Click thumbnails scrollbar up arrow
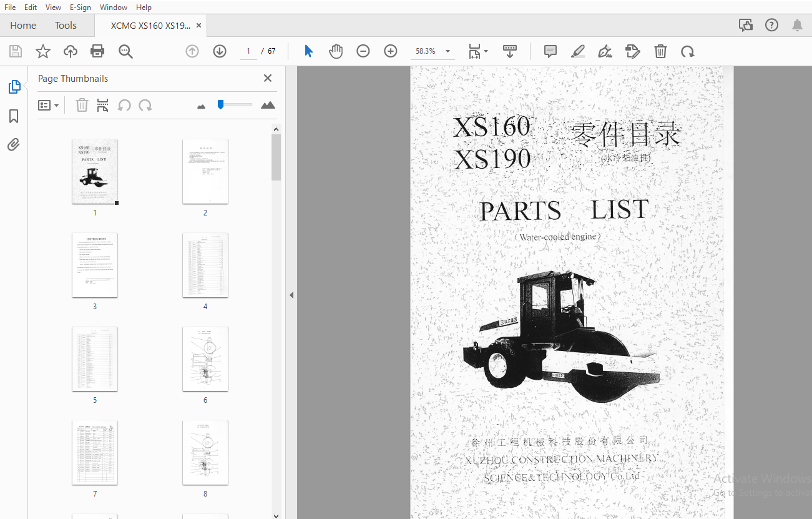812x519 pixels. 276,129
